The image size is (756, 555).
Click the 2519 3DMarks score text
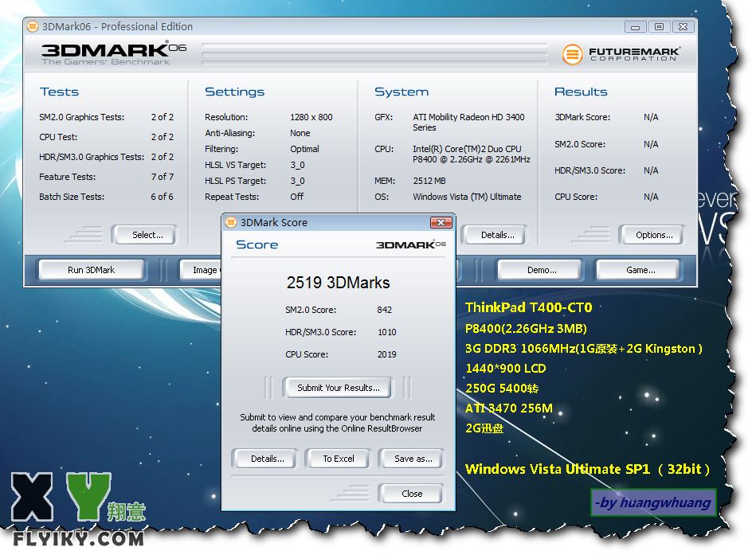point(338,283)
